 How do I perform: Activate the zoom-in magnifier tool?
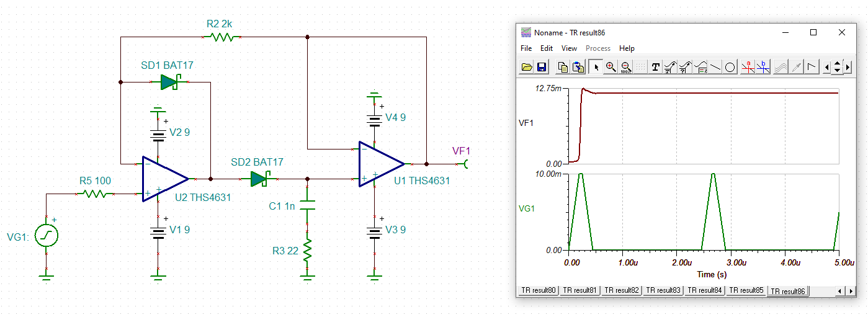click(x=611, y=67)
